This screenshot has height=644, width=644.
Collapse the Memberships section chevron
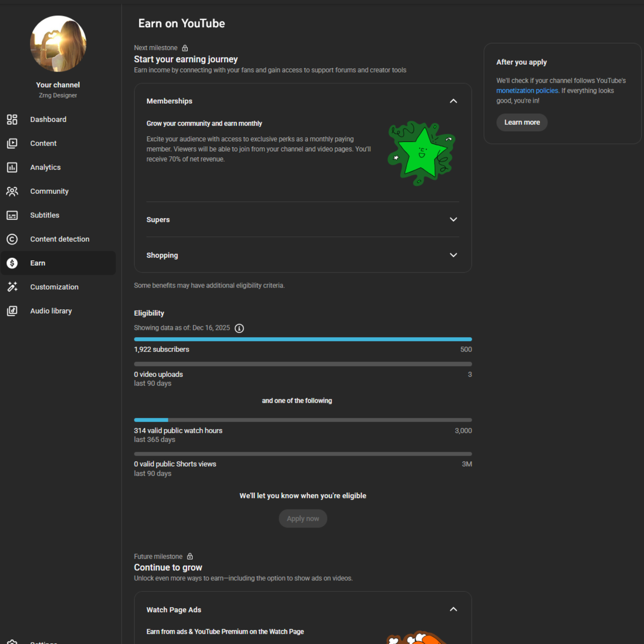(453, 101)
